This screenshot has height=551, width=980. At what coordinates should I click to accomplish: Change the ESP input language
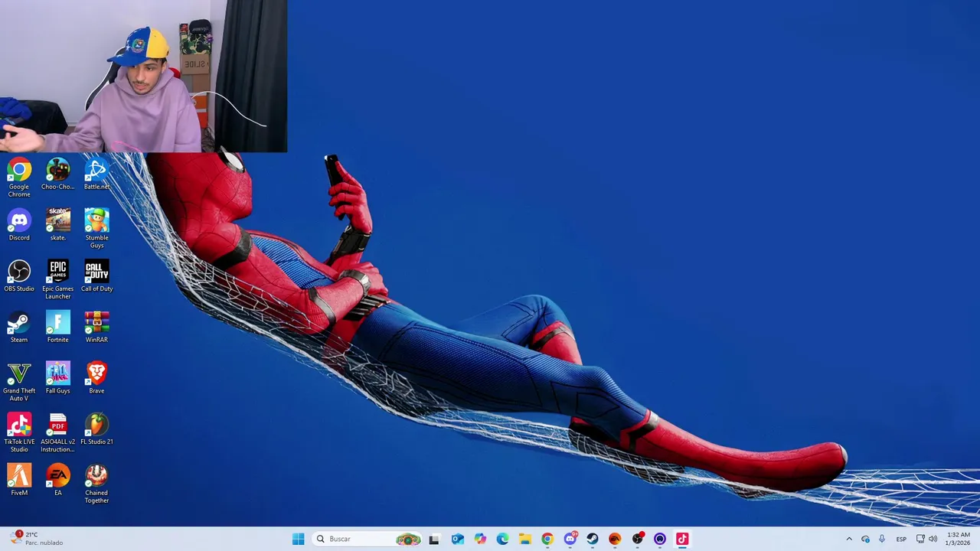901,539
